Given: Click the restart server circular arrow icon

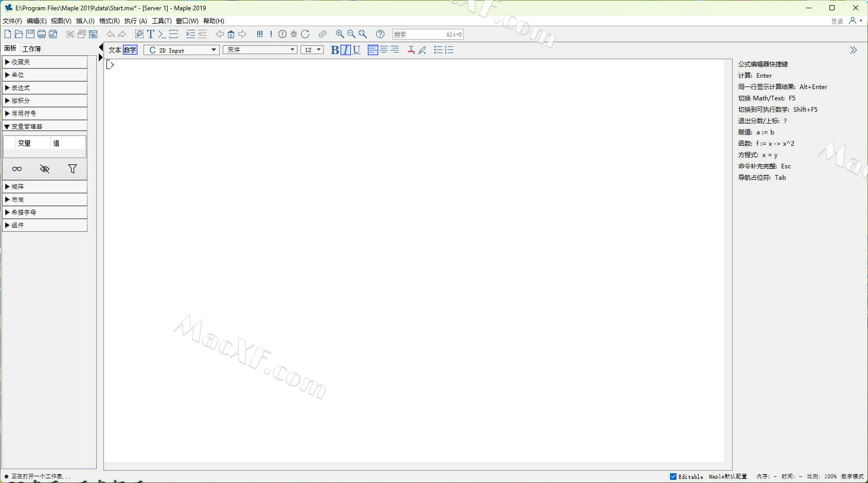Looking at the screenshot, I should (305, 34).
